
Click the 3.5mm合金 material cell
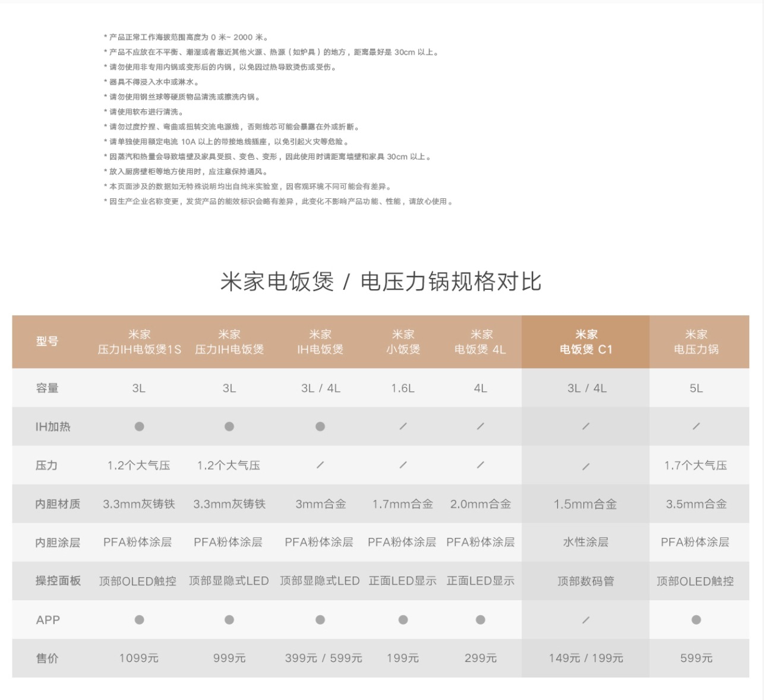696,504
